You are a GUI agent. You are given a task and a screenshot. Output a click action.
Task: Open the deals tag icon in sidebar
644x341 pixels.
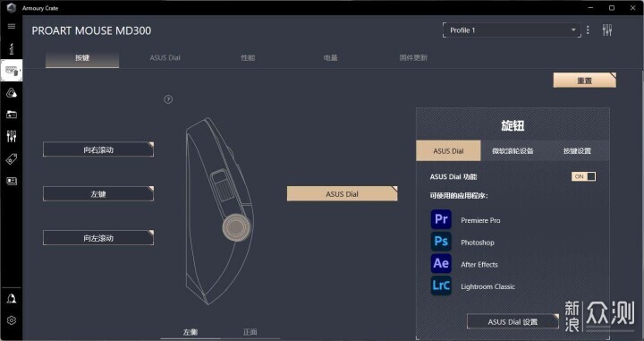pos(12,159)
